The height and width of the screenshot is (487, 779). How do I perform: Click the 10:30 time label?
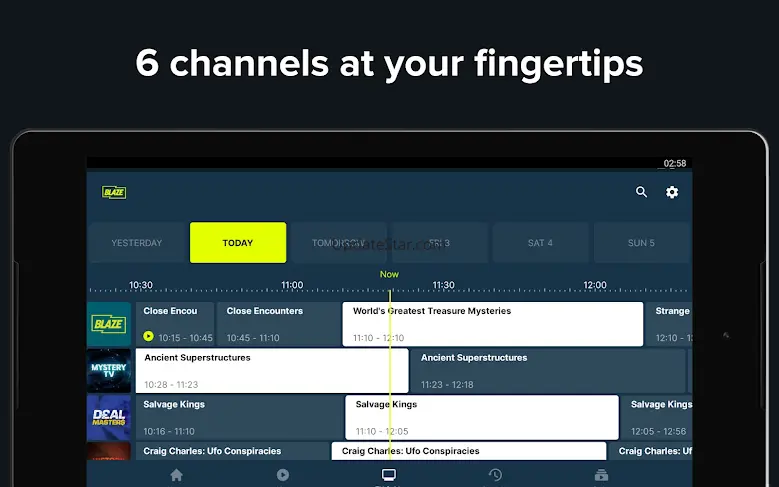[141, 285]
